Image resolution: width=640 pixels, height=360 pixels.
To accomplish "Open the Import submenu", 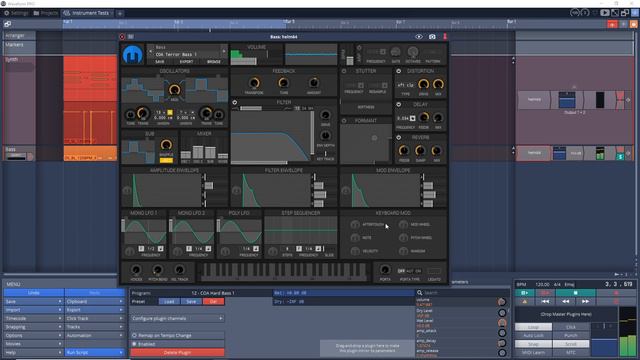I will tap(33, 310).
